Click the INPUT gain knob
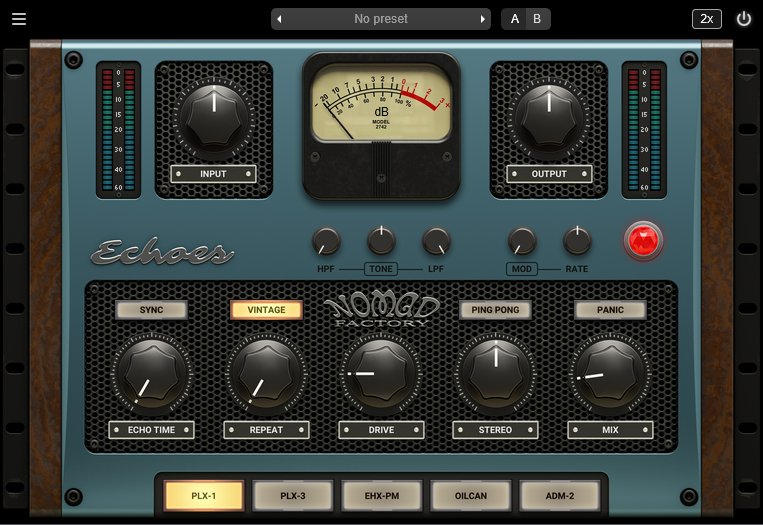The width and height of the screenshot is (763, 525). click(x=214, y=117)
